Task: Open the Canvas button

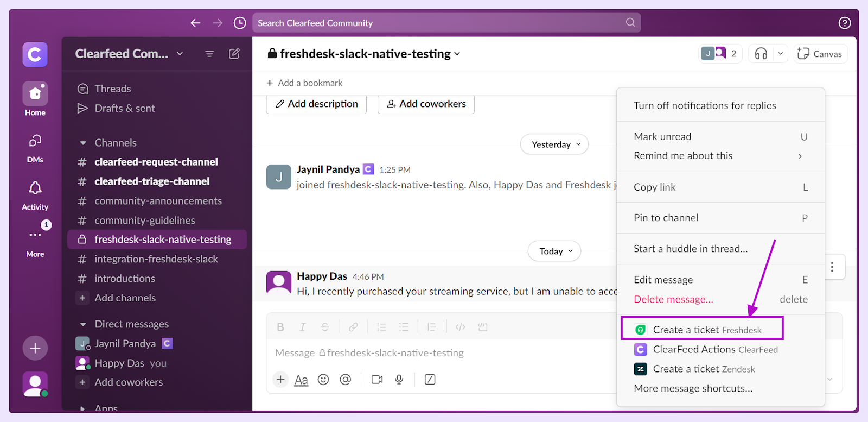Action: coord(820,54)
